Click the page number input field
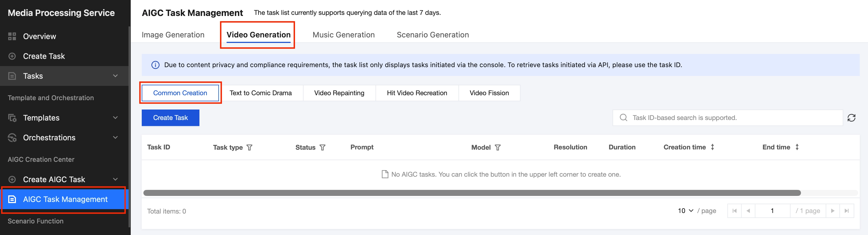 tap(773, 211)
